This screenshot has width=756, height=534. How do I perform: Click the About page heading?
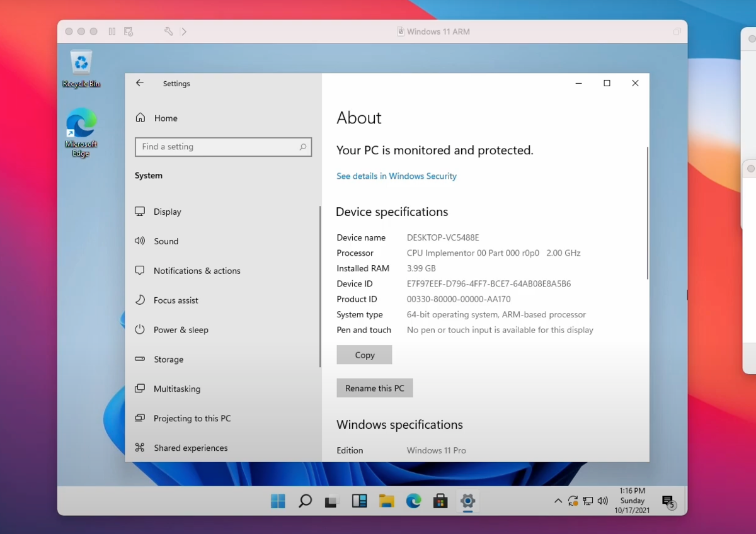pyautogui.click(x=359, y=118)
